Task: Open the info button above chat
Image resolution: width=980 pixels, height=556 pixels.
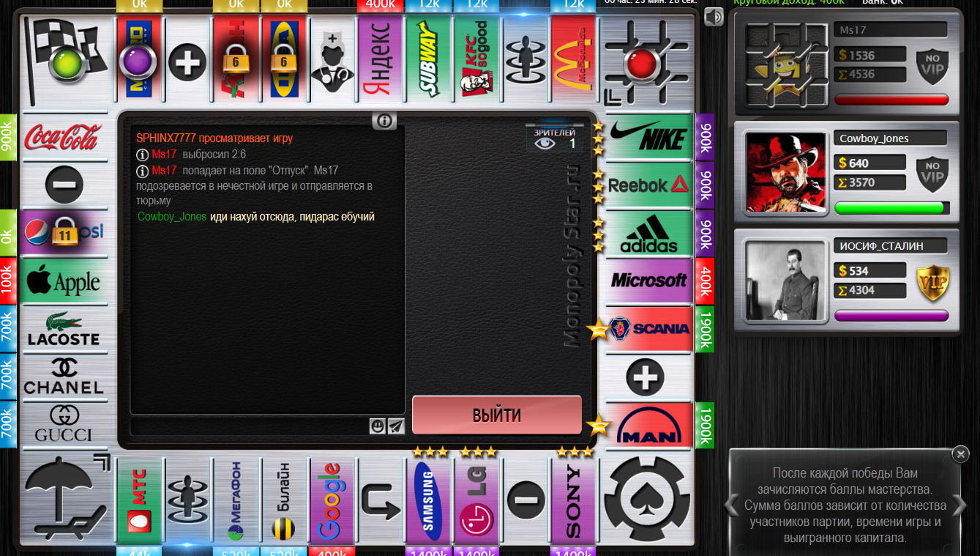Action: pyautogui.click(x=384, y=121)
